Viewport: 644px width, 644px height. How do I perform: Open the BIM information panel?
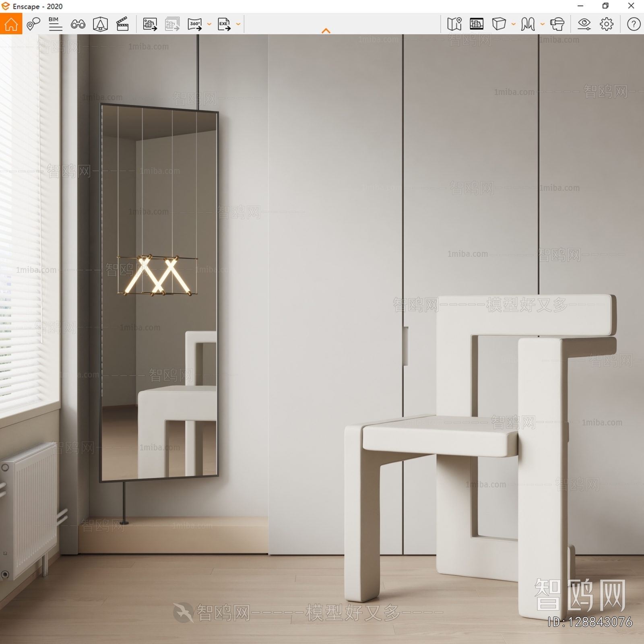(x=55, y=24)
